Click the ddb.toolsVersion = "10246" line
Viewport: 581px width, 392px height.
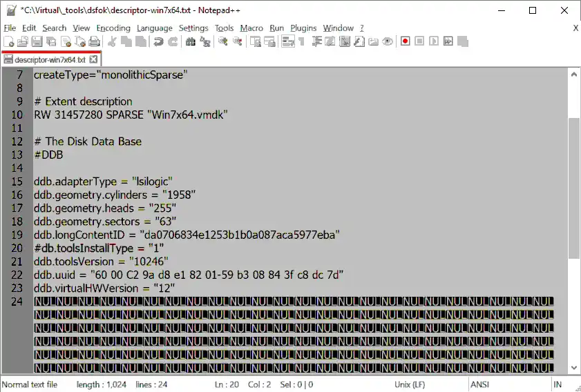101,262
